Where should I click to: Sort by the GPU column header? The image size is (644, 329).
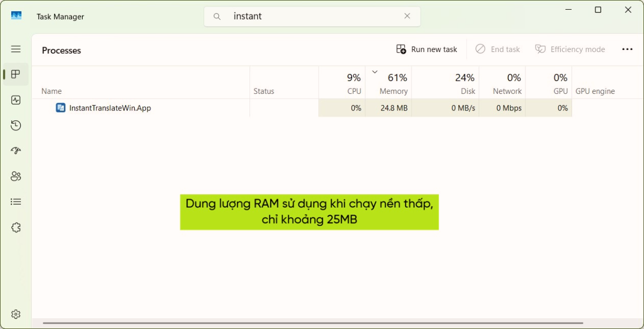pos(548,83)
